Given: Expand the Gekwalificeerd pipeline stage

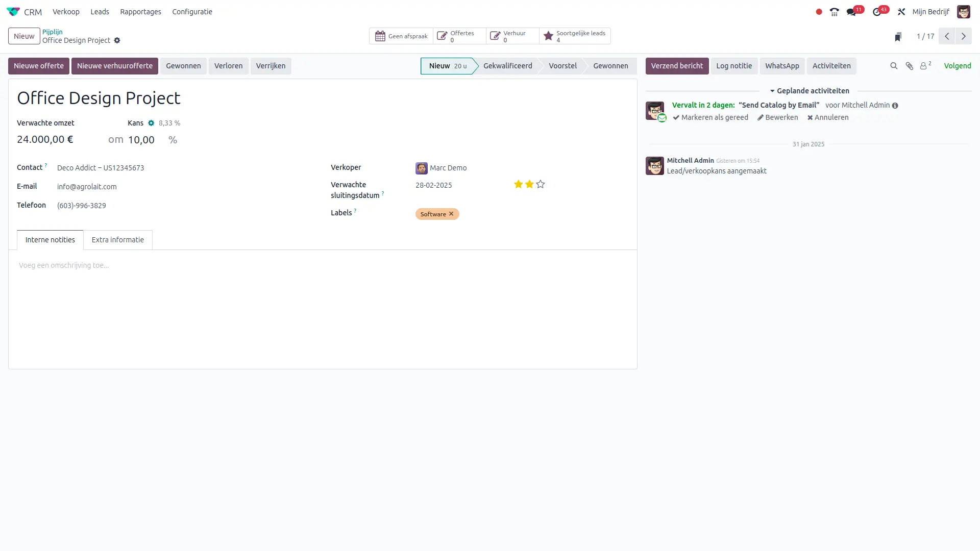Looking at the screenshot, I should click(508, 65).
